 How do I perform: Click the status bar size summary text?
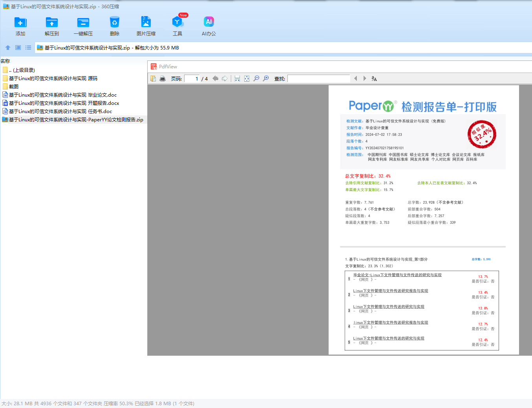[98, 403]
